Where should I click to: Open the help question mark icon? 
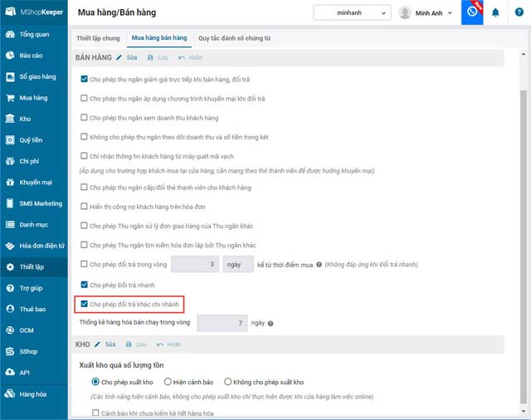click(x=519, y=12)
